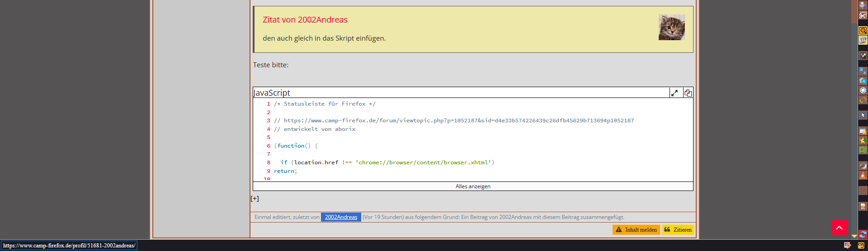The width and height of the screenshot is (868, 251).
Task: Copy the JavaScript code block contents
Action: point(688,93)
